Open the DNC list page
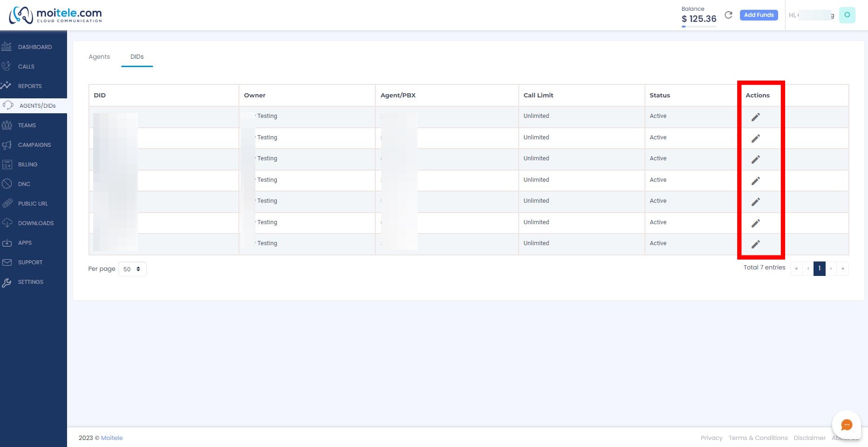The height and width of the screenshot is (447, 868). [x=23, y=184]
